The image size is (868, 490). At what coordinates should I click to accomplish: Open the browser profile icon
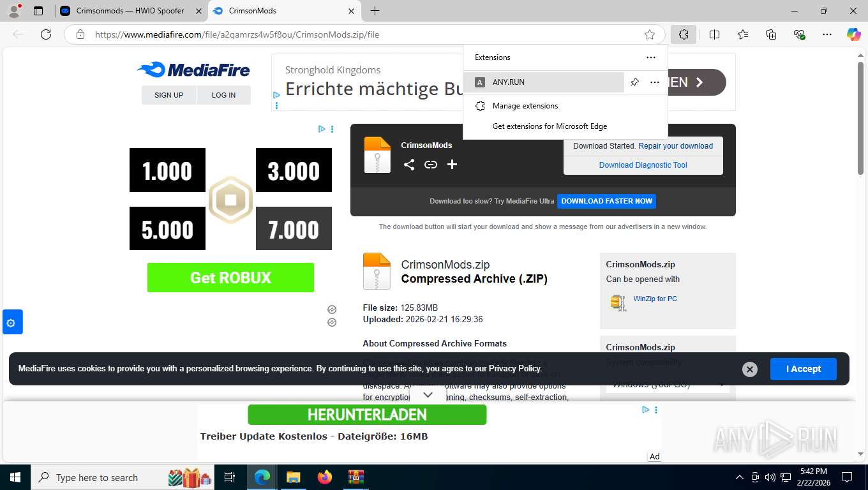(14, 10)
